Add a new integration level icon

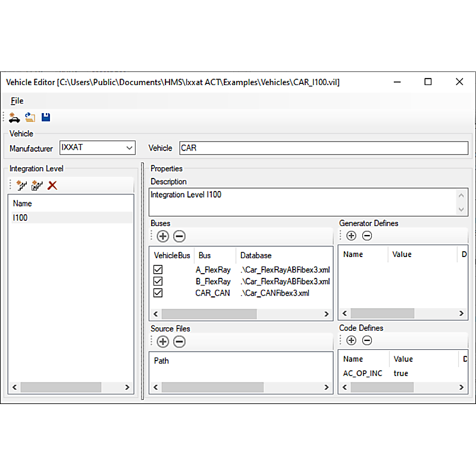click(x=21, y=185)
